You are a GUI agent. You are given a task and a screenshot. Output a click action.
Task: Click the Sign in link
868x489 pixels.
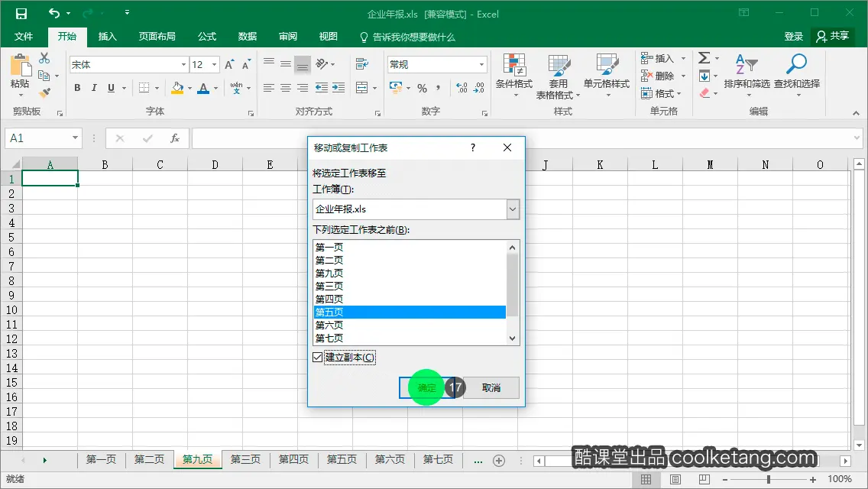click(x=793, y=37)
